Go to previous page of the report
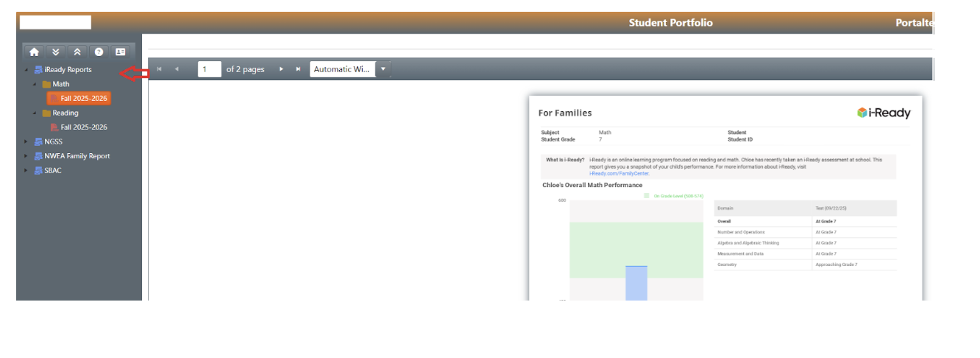Viewport: 980px width, 358px height. (177, 69)
